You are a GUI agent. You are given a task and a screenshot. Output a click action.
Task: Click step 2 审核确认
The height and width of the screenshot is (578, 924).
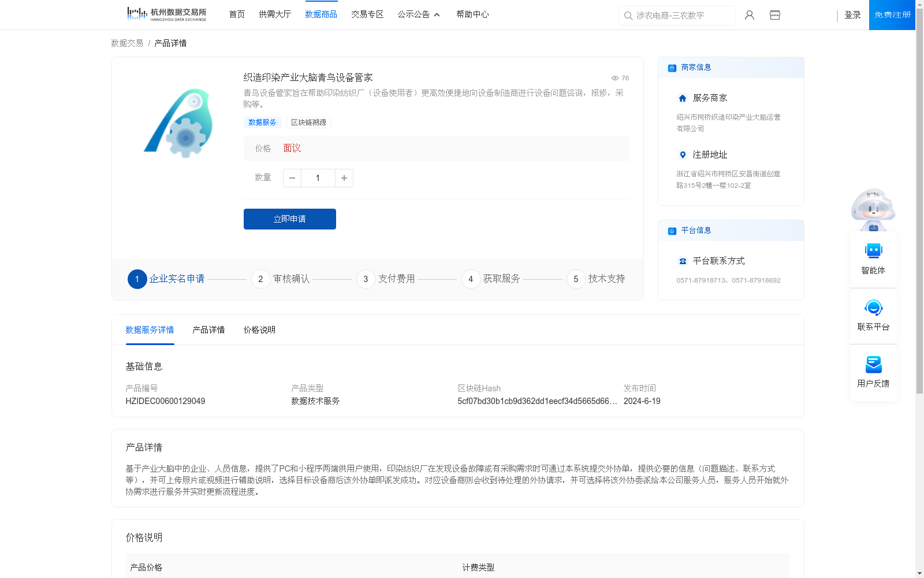pos(281,279)
